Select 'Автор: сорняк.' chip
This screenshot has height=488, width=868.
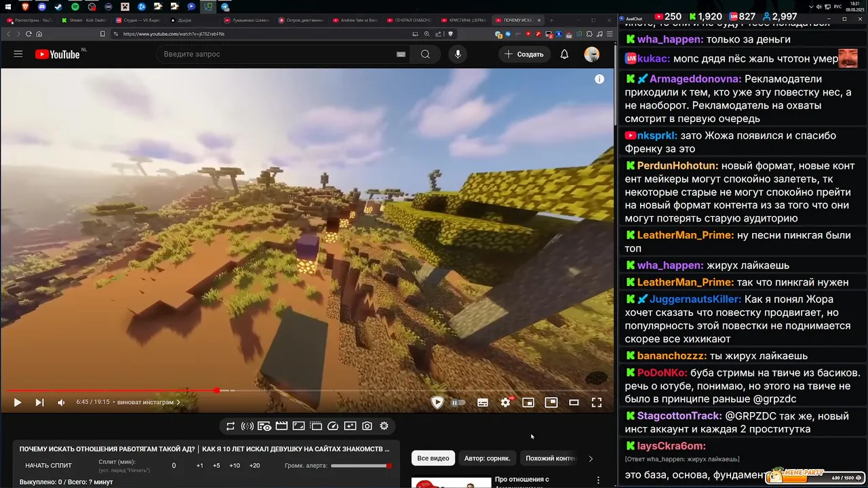(x=488, y=458)
